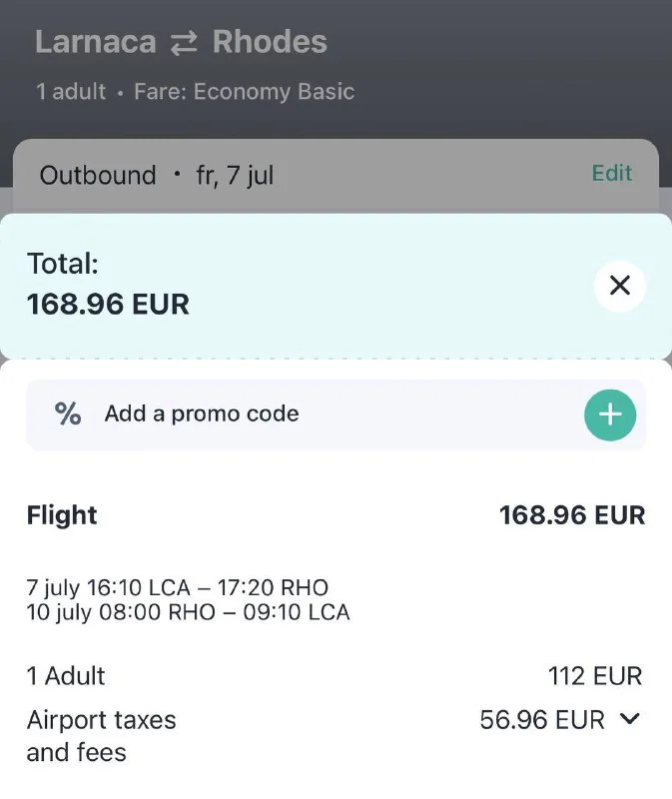Tap the Rhodes destination name in header
The height and width of the screenshot is (799, 672).
point(270,42)
